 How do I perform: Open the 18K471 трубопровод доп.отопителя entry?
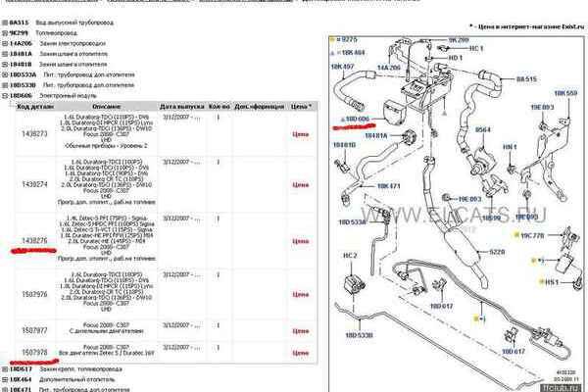[x=70, y=390]
